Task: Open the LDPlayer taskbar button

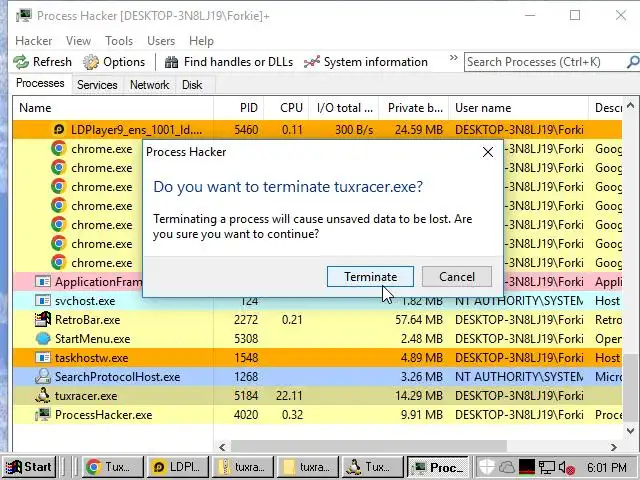Action: tap(178, 467)
